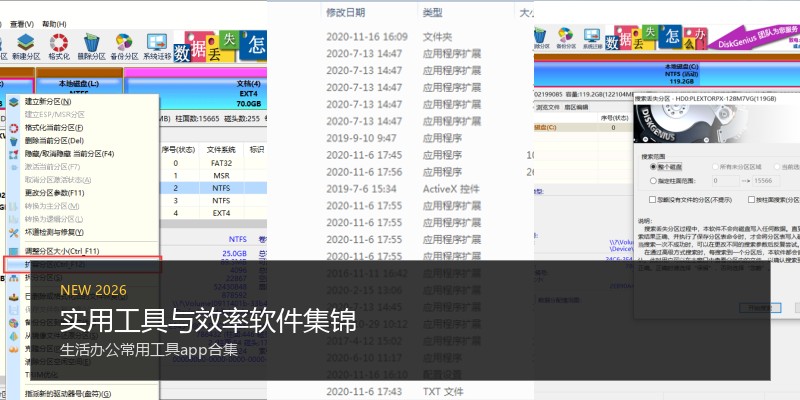The image size is (800, 400).
Task: Select the partition row 4 EXT4
Action: click(x=213, y=213)
